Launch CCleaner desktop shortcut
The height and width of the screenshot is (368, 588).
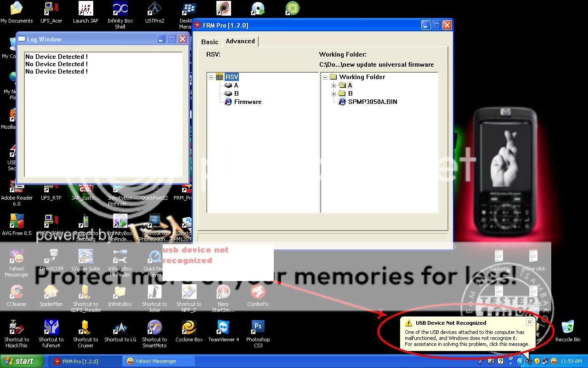pyautogui.click(x=17, y=296)
